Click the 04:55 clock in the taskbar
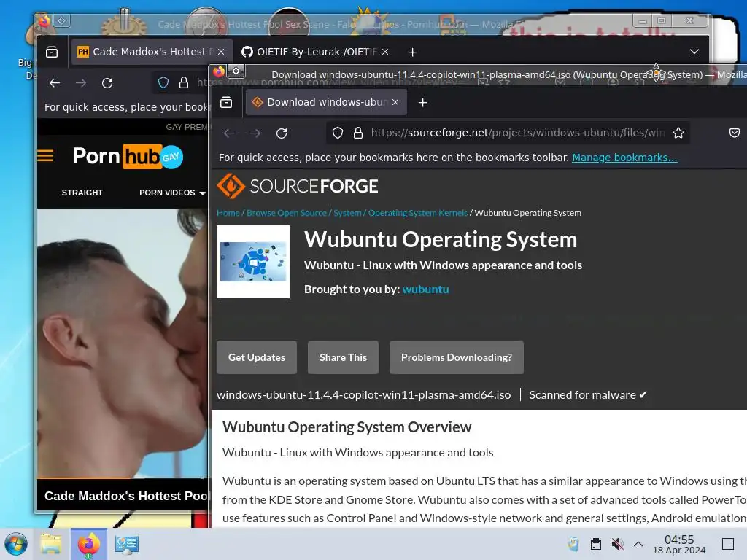Screen dimensions: 747x560 (x=679, y=544)
